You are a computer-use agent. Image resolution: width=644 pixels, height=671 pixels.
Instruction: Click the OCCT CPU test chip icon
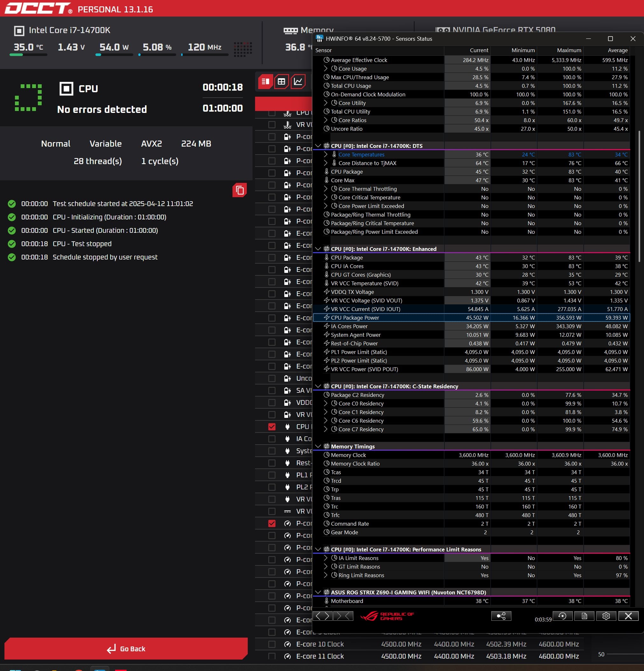tap(66, 89)
